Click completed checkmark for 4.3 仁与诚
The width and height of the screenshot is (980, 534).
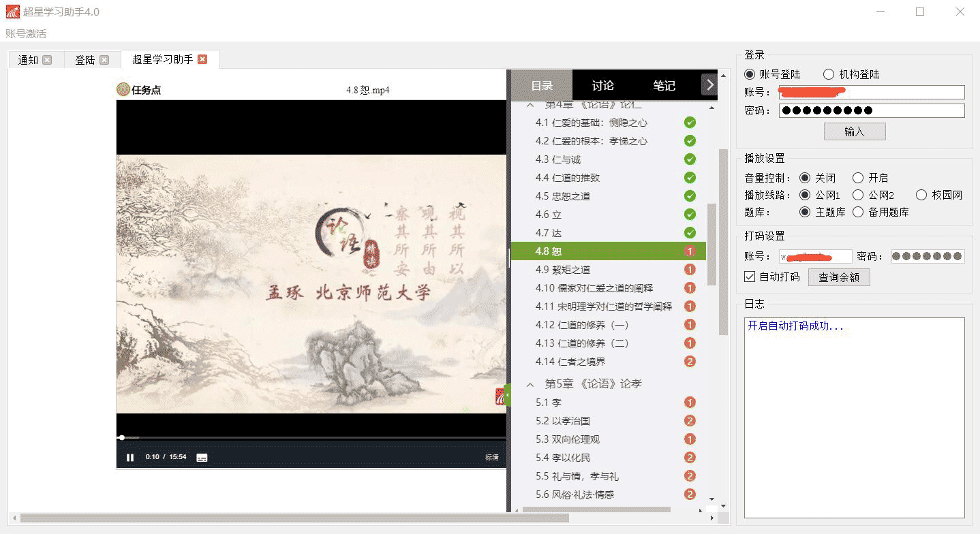(690, 159)
